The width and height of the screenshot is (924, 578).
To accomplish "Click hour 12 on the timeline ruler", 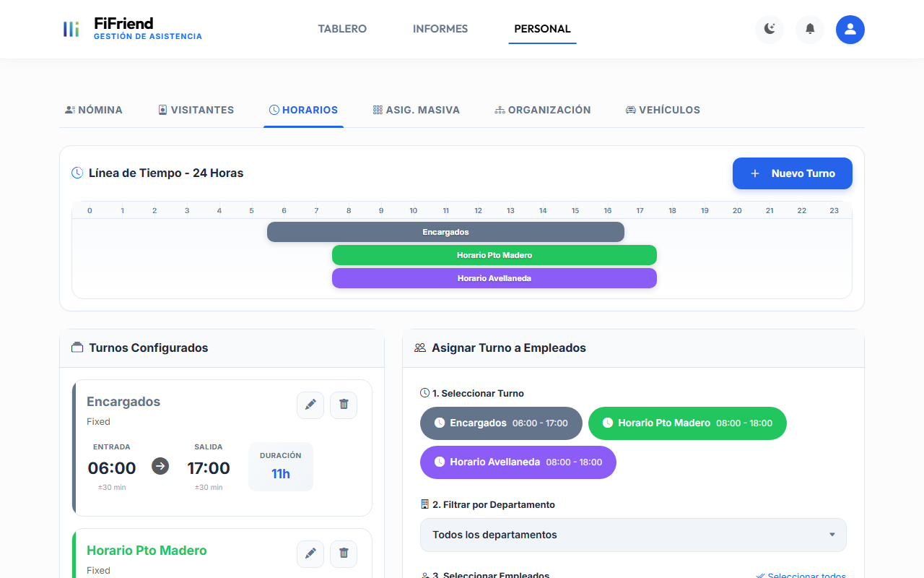I will pos(478,211).
